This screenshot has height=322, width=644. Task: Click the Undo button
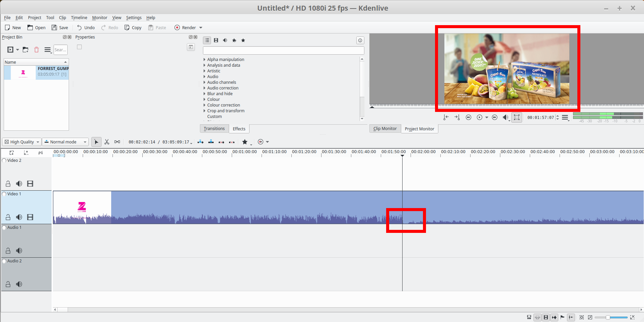86,28
